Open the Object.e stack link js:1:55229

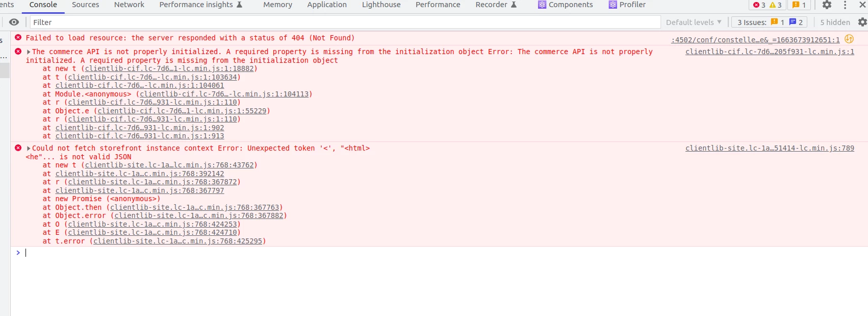click(182, 111)
